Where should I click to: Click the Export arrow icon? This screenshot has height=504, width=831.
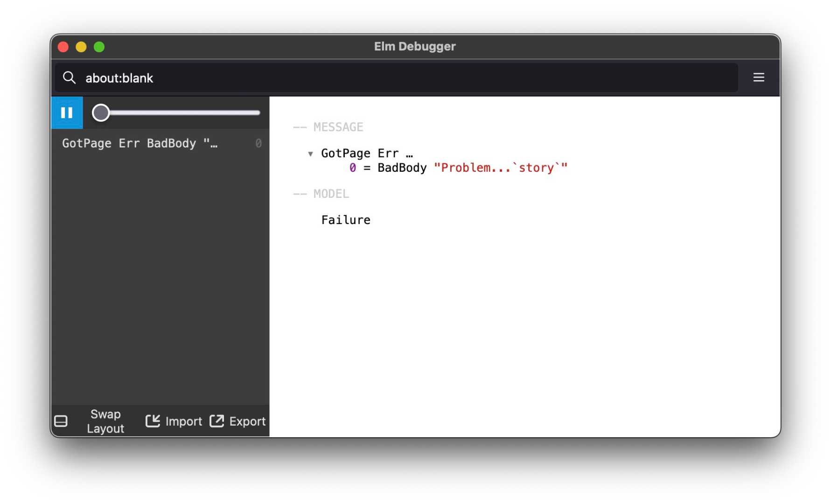click(216, 421)
